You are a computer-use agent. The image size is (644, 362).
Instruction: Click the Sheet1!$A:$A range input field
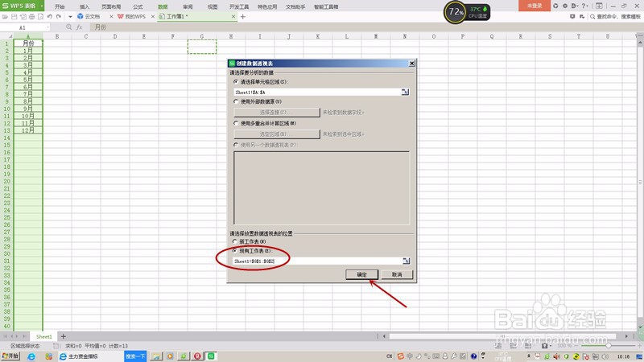click(x=317, y=93)
